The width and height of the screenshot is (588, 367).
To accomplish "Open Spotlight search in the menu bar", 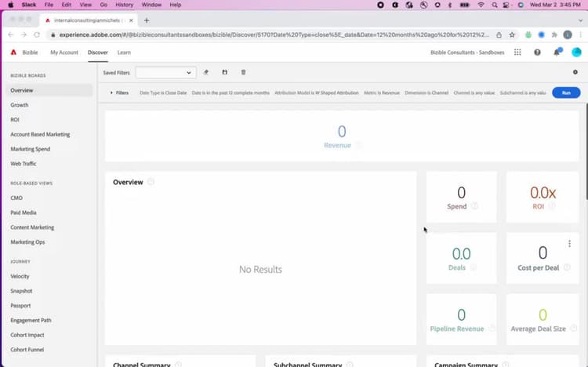I will point(495,5).
